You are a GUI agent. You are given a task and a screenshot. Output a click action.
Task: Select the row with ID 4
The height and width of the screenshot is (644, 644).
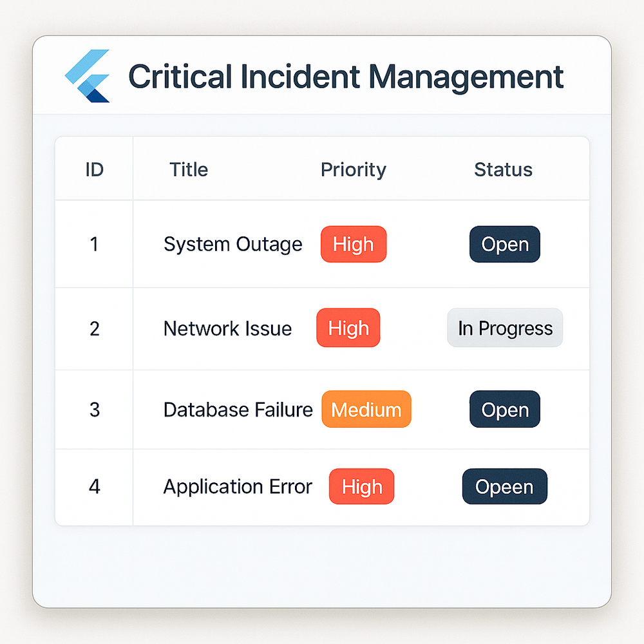pyautogui.click(x=322, y=487)
